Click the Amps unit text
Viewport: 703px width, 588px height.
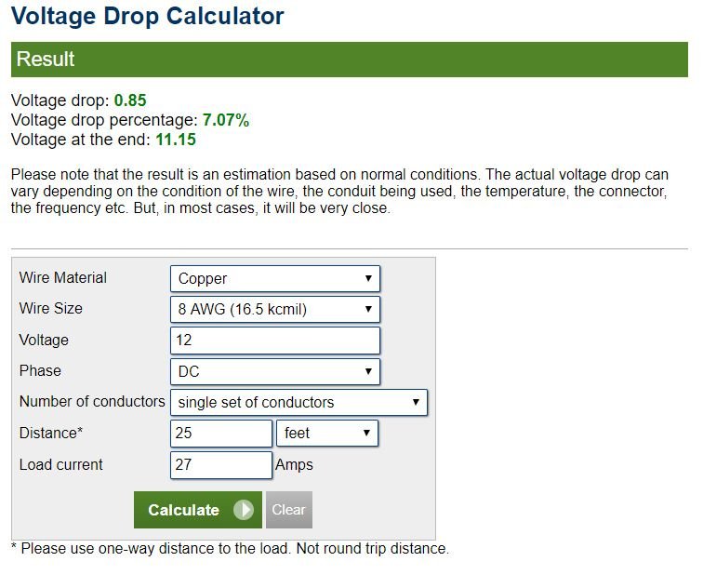coord(294,464)
